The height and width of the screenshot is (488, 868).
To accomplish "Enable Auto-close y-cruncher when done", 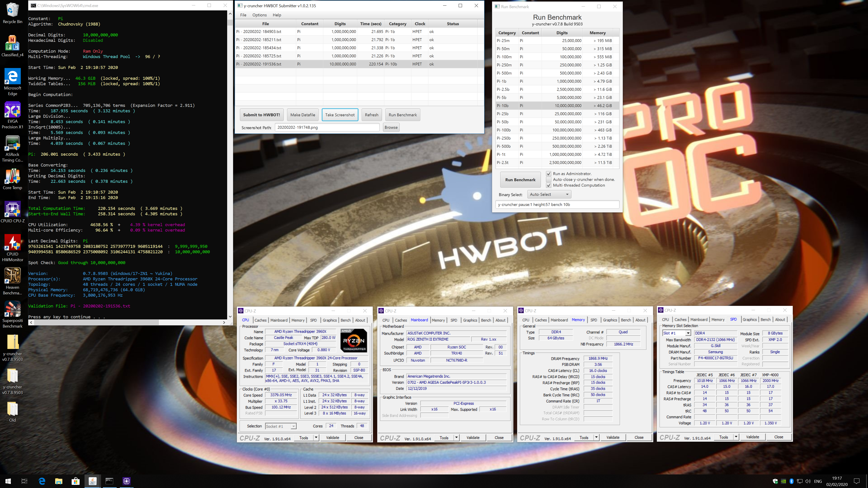I will point(549,180).
